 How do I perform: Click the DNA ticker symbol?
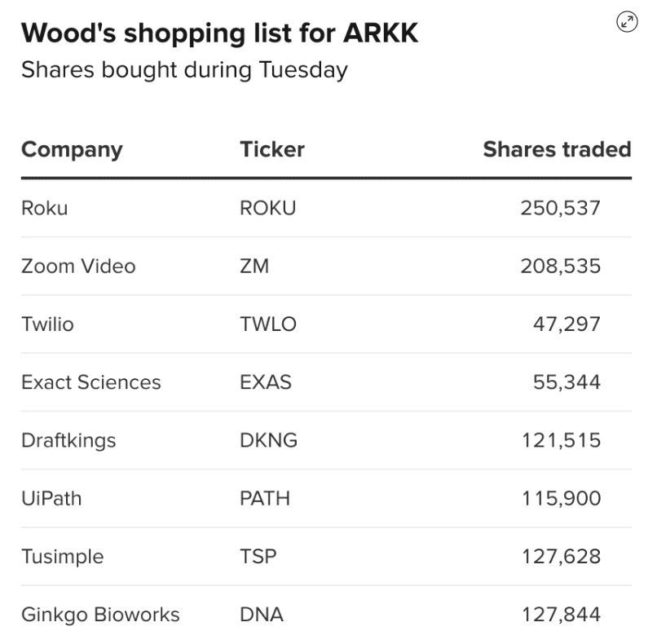262,615
